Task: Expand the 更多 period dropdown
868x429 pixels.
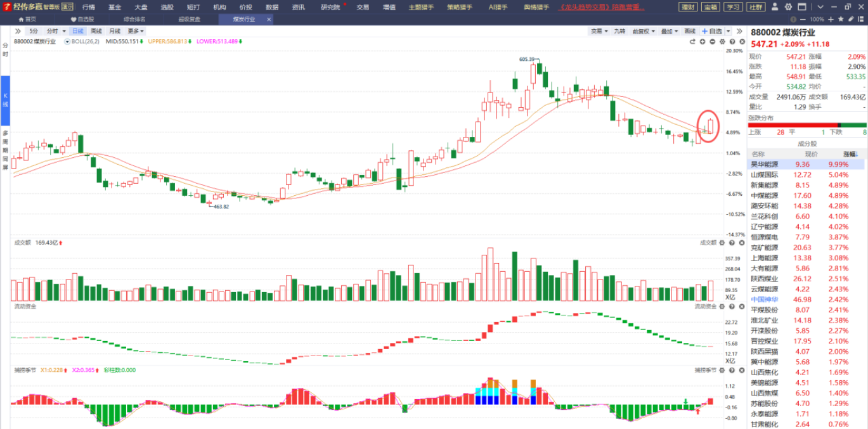Action: click(136, 31)
